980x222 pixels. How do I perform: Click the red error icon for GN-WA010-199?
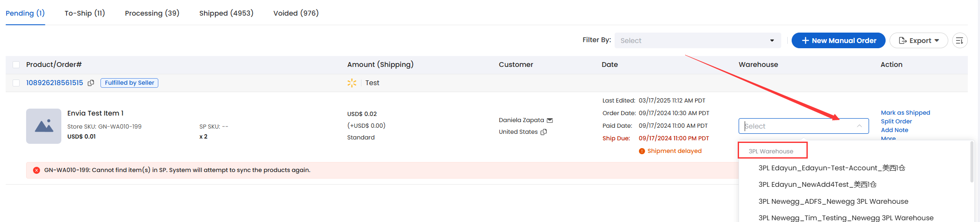click(37, 170)
